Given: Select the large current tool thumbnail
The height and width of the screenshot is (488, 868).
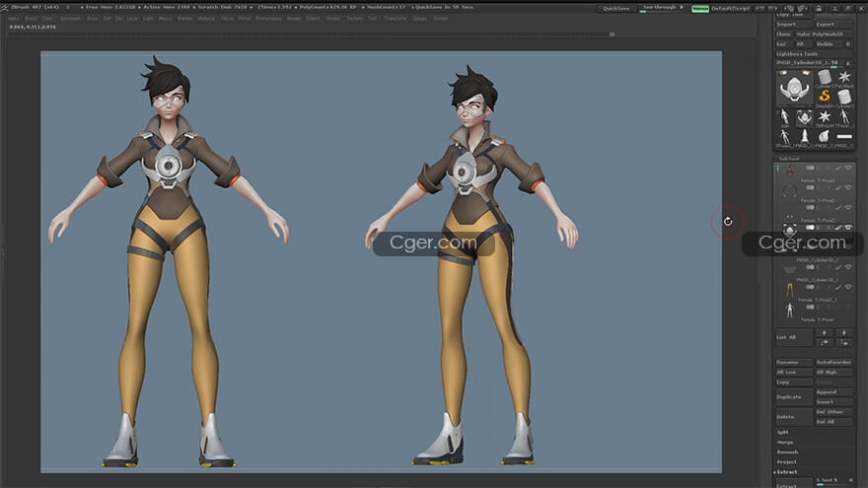Looking at the screenshot, I should click(794, 88).
